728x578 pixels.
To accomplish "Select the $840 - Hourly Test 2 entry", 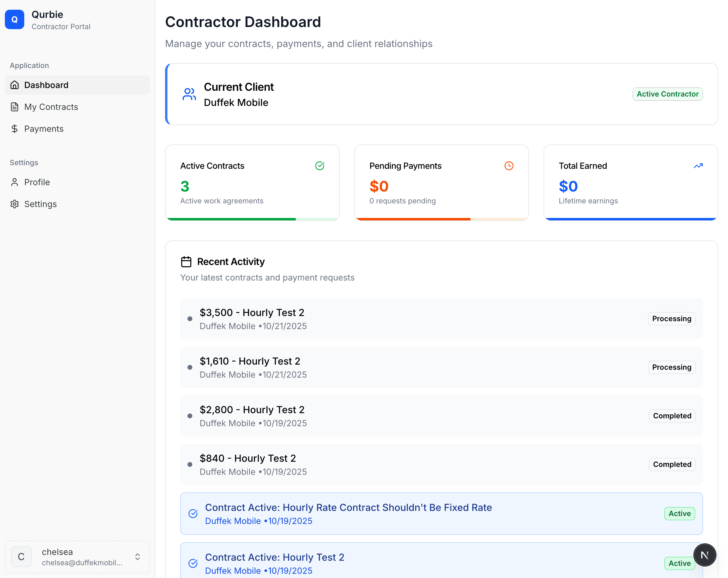I will click(441, 464).
